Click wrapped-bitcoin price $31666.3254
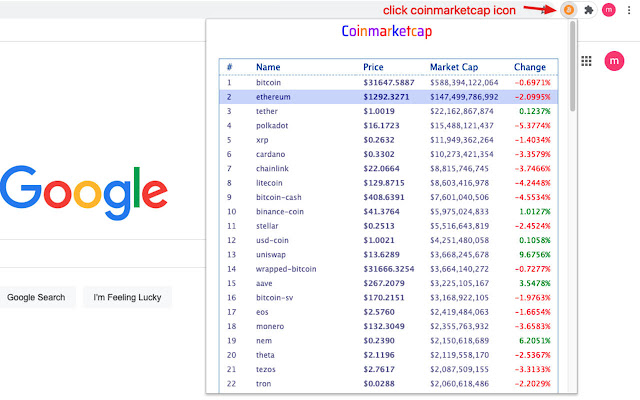640x400 pixels. [389, 269]
